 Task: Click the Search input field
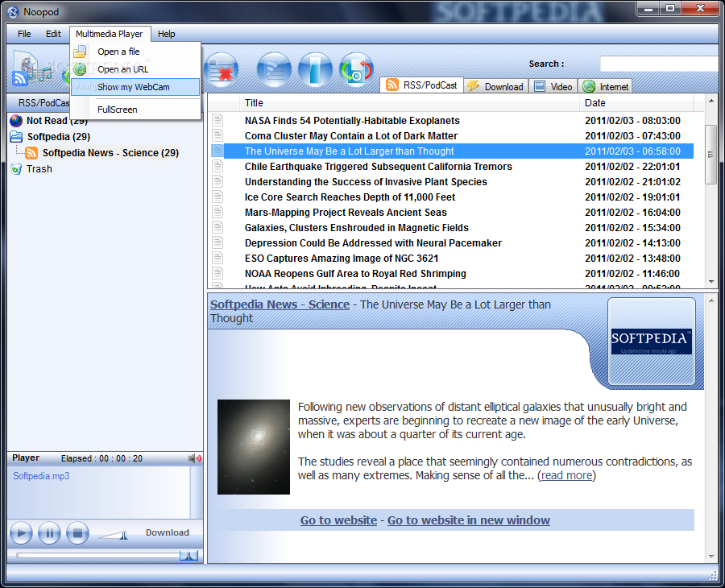point(659,64)
